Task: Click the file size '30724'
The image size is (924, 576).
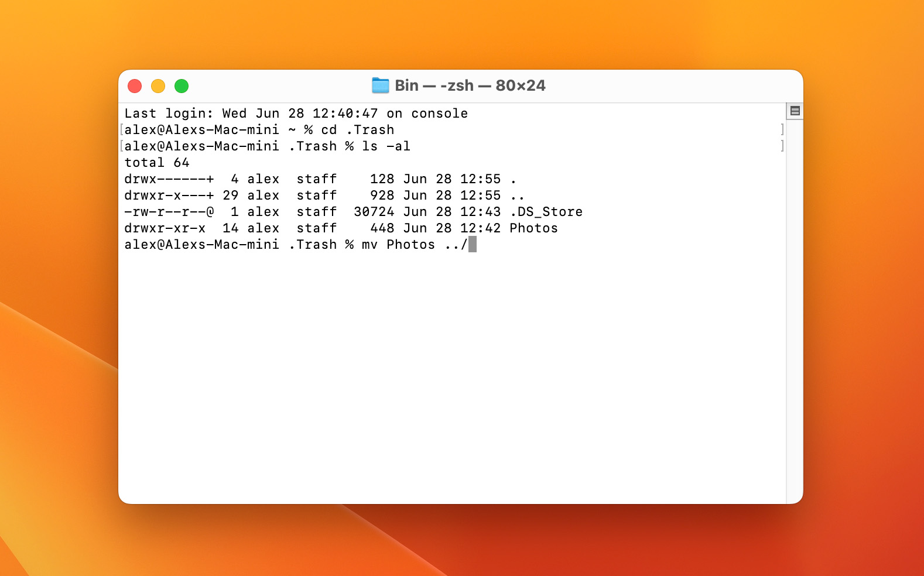Action: (374, 212)
